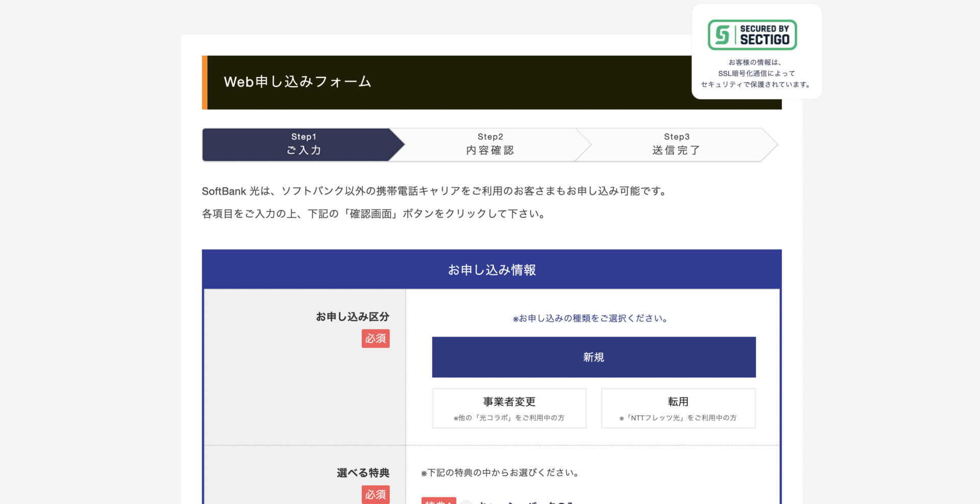
Task: Click the お申し込み情報 section header
Action: coord(492,270)
